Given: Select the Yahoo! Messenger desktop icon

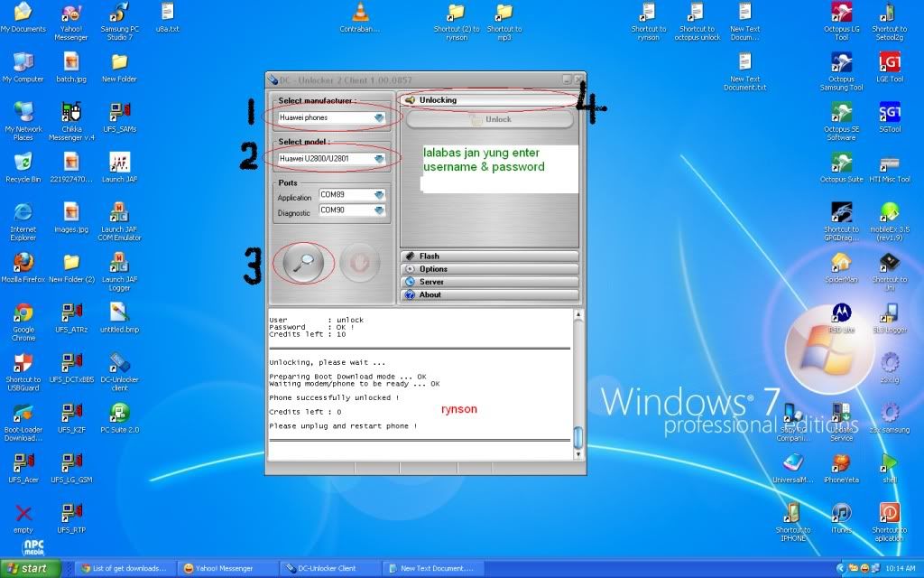Looking at the screenshot, I should pos(71,23).
